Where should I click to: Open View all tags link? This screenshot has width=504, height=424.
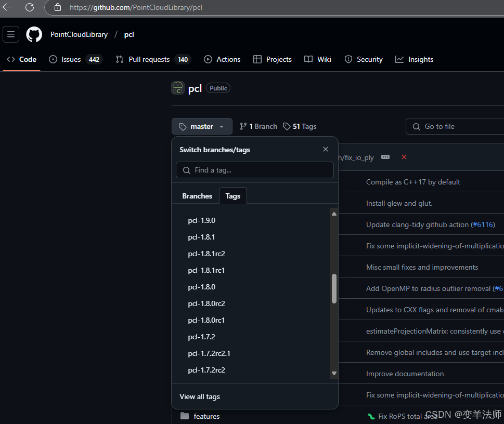point(200,396)
